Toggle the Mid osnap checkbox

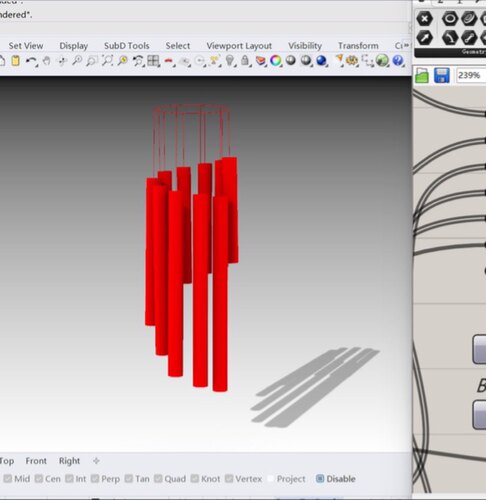pos(8,479)
